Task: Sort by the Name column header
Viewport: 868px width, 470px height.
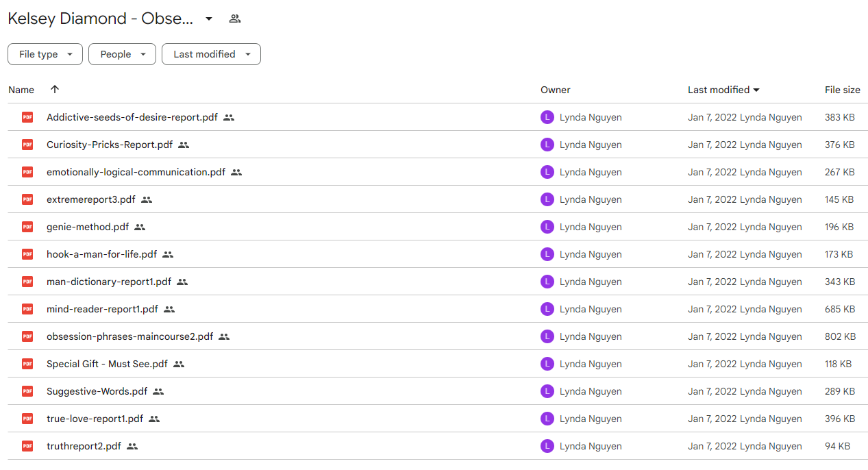Action: (21, 90)
